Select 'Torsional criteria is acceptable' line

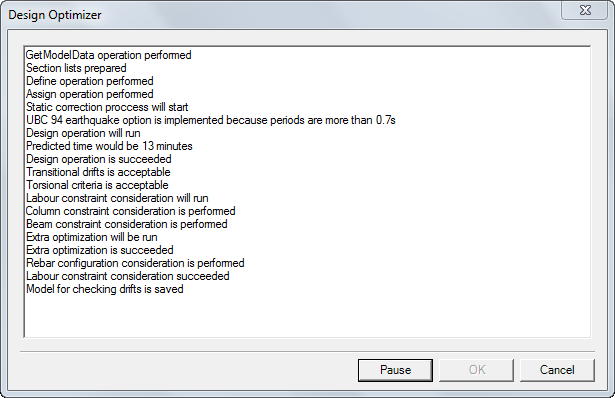click(97, 184)
